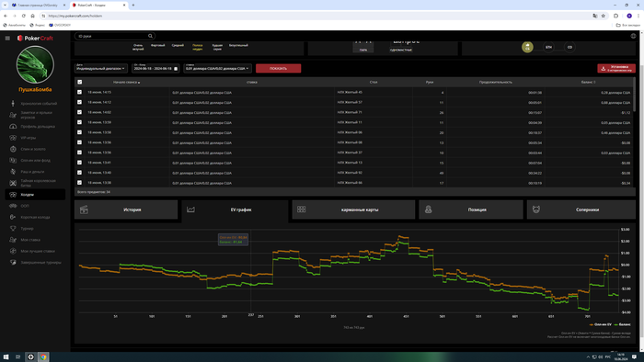Click the globe language icon at top right
The image size is (644, 362).
[x=633, y=36]
